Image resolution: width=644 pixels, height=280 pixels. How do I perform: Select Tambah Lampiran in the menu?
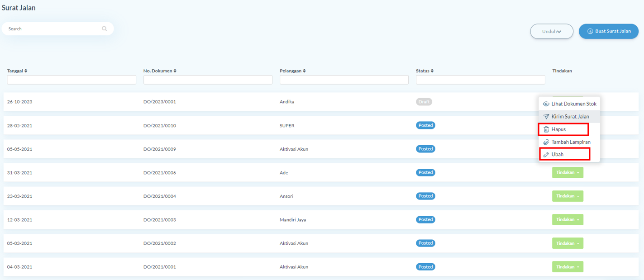tap(569, 142)
